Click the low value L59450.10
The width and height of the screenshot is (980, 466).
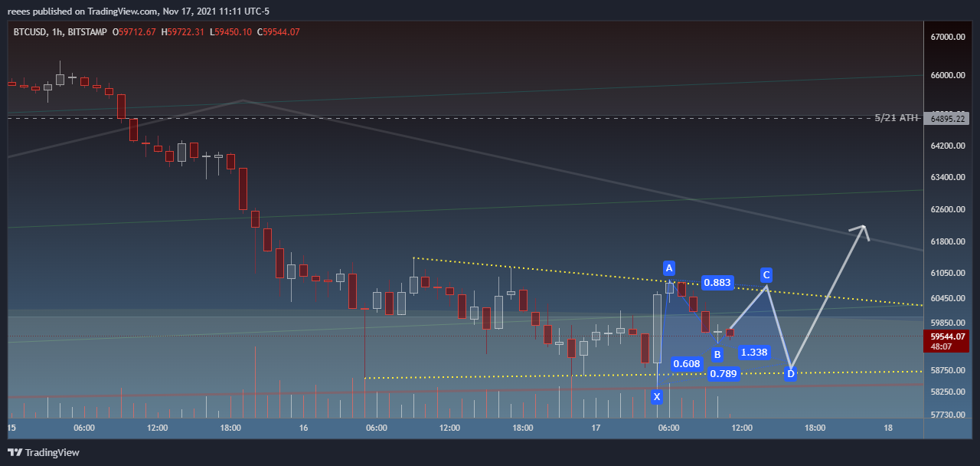tap(230, 32)
